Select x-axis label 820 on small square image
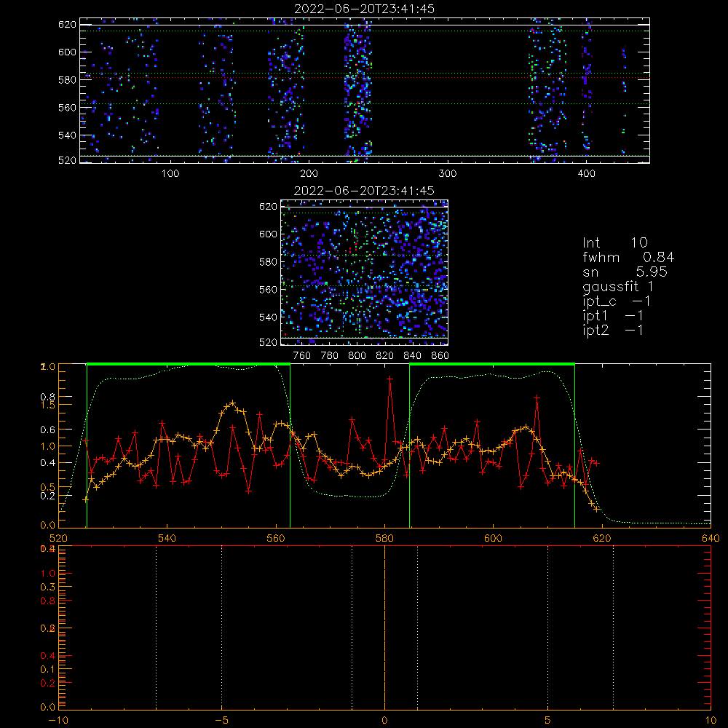The width and height of the screenshot is (728, 728). (x=385, y=356)
